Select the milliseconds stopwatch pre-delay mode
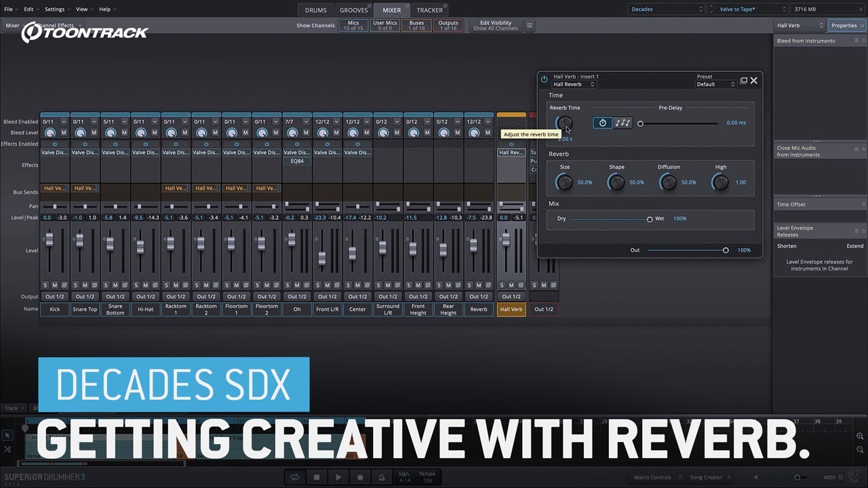Screen dimensions: 868x488 [602, 123]
